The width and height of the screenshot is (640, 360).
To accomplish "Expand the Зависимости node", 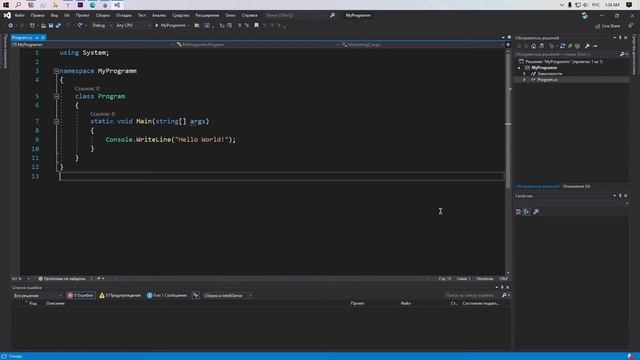I will pos(524,74).
